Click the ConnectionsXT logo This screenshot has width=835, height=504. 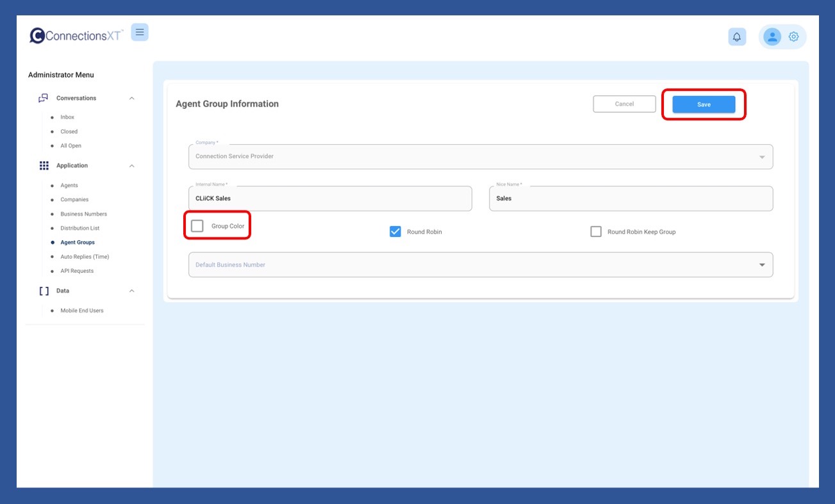pos(77,36)
